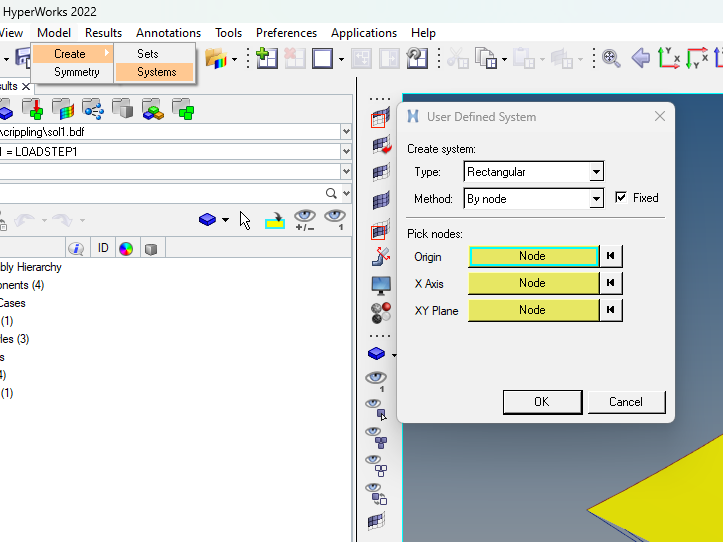Open the Tools menu
Image resolution: width=723 pixels, height=542 pixels.
228,33
